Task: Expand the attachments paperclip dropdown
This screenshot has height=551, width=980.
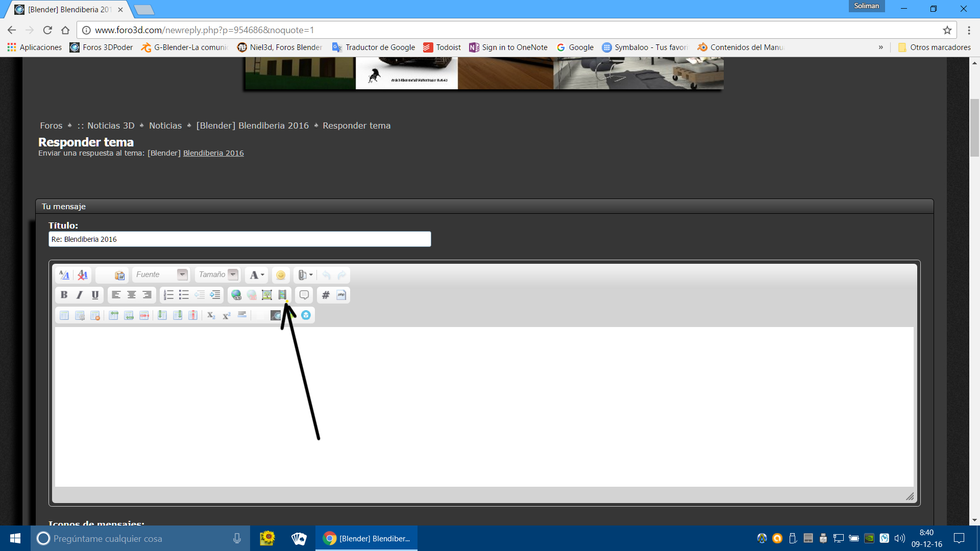Action: click(x=306, y=275)
